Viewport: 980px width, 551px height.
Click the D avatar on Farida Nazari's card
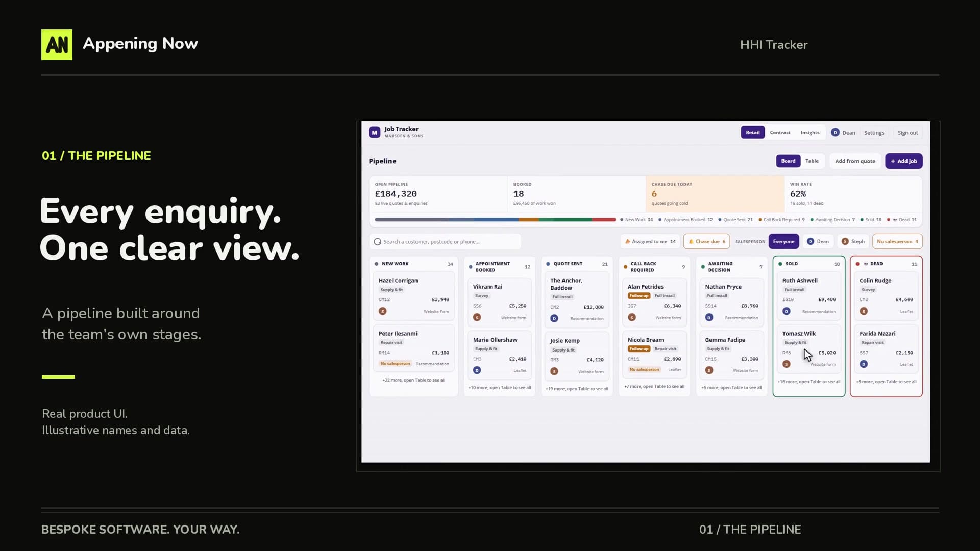pyautogui.click(x=864, y=364)
